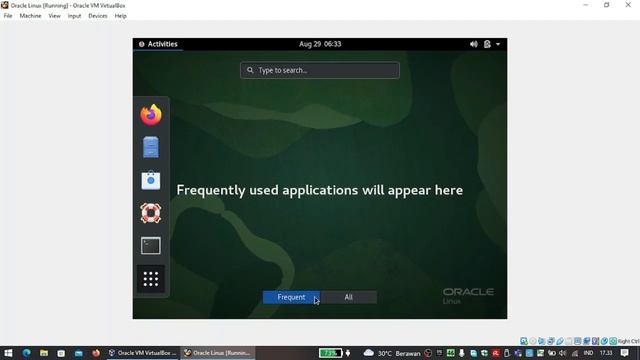640x360 pixels.
Task: Launch Terminal from the dash
Action: (x=151, y=246)
